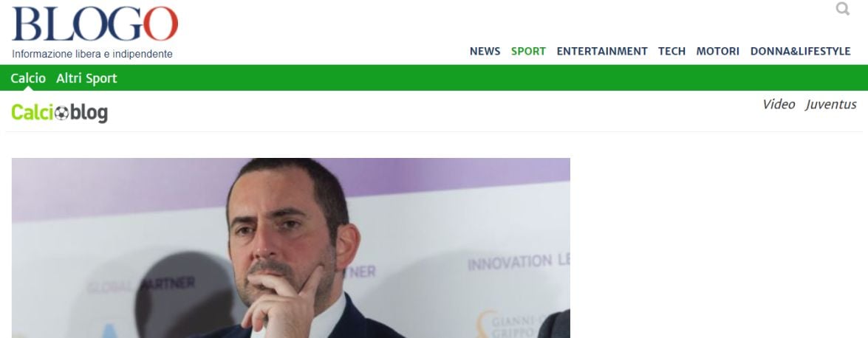The image size is (868, 338).
Task: Open the NEWS section
Action: click(485, 52)
